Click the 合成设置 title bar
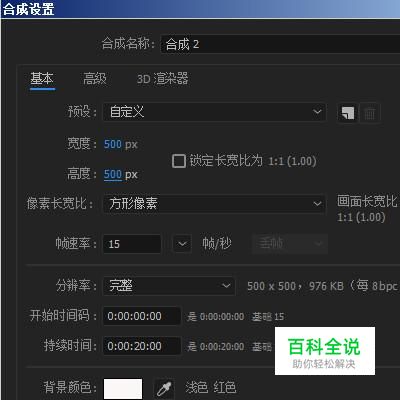 pyautogui.click(x=200, y=9)
